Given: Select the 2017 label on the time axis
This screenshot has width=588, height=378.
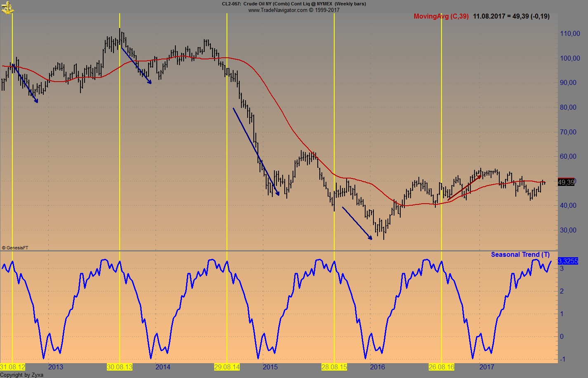Looking at the screenshot, I should (486, 366).
